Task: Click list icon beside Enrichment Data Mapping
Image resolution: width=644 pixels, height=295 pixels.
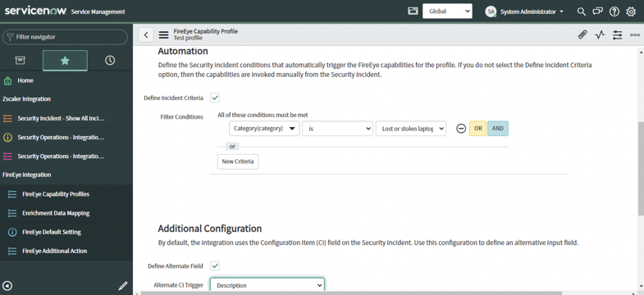Action: (x=12, y=213)
